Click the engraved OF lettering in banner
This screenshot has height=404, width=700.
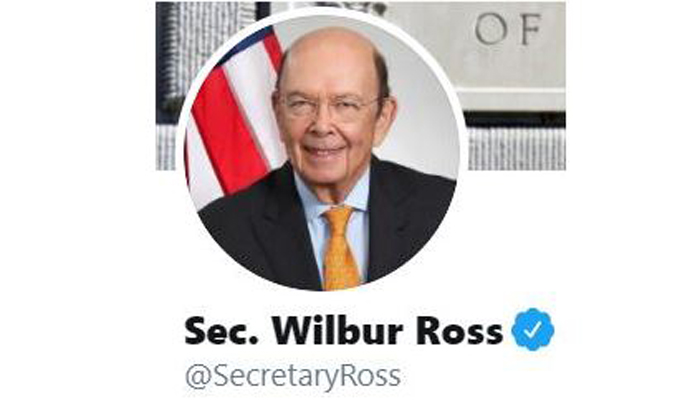pos(508,29)
